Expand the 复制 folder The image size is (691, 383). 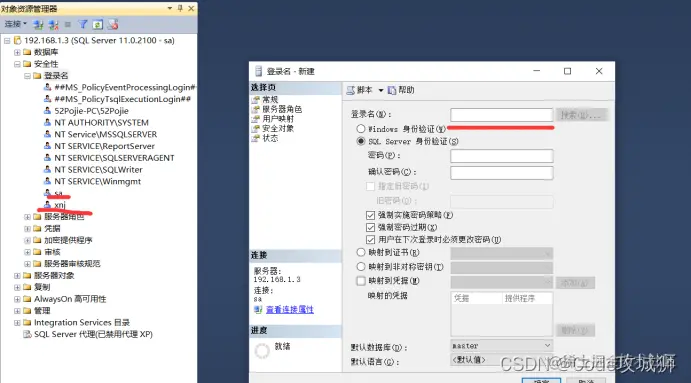tap(17, 287)
